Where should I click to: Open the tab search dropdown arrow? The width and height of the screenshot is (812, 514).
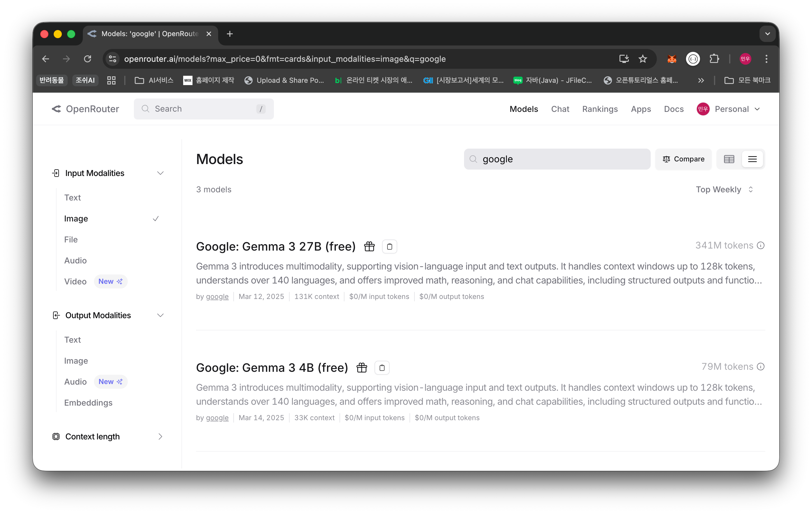coord(767,34)
